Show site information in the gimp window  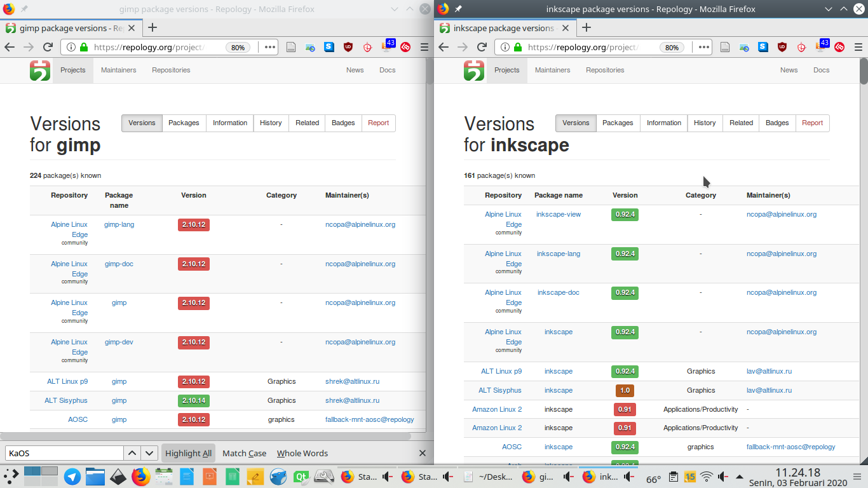70,47
